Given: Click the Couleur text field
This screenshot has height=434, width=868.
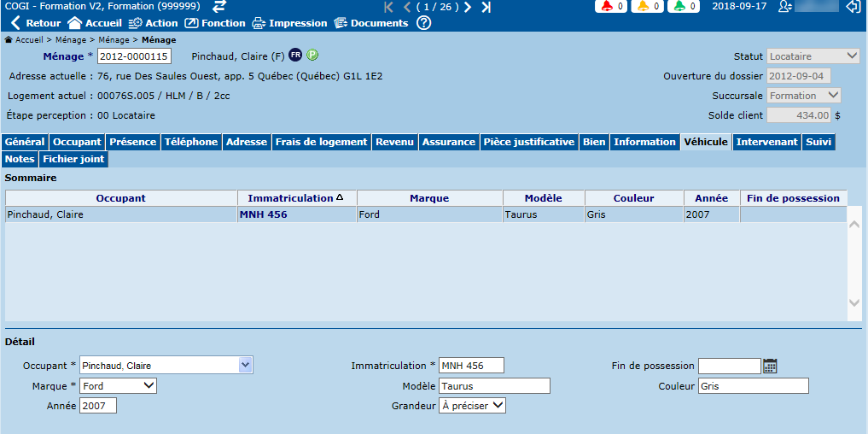Looking at the screenshot, I should tap(753, 386).
